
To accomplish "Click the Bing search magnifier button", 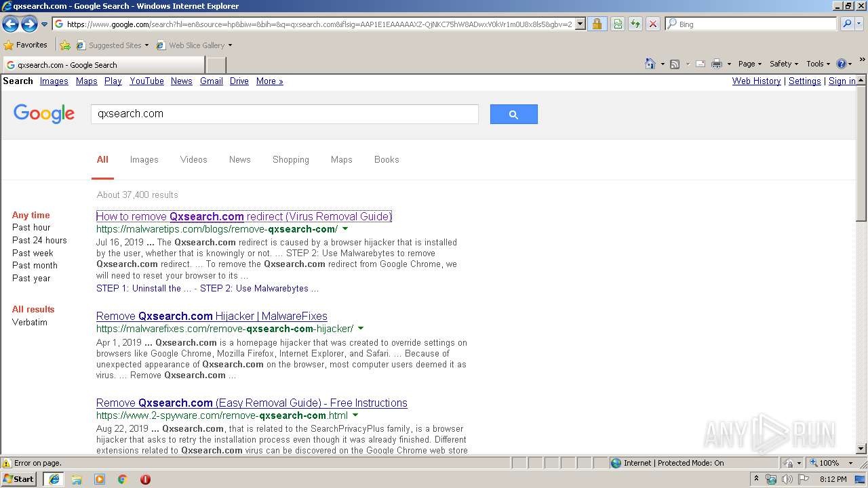I will tap(847, 24).
